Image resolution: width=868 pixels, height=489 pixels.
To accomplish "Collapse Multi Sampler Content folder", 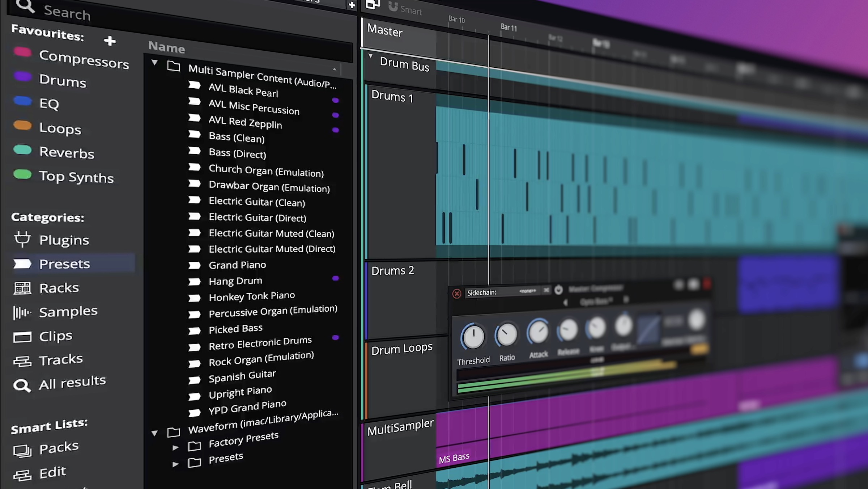I will pos(155,62).
